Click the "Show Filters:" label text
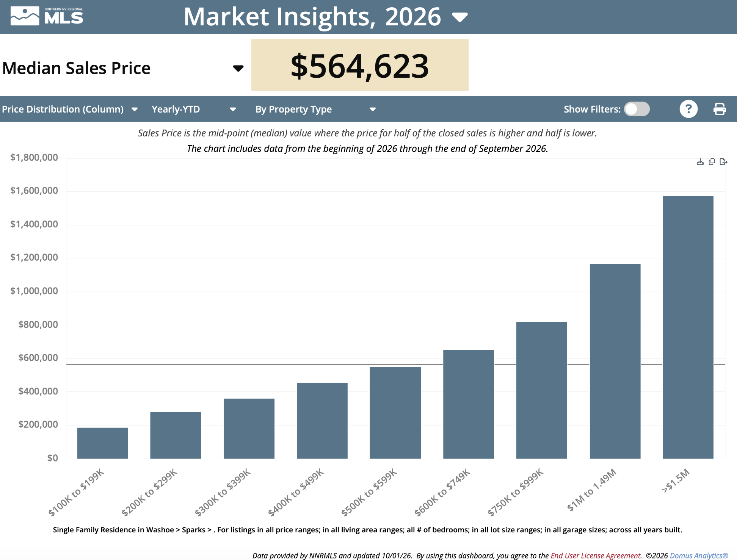 [592, 109]
